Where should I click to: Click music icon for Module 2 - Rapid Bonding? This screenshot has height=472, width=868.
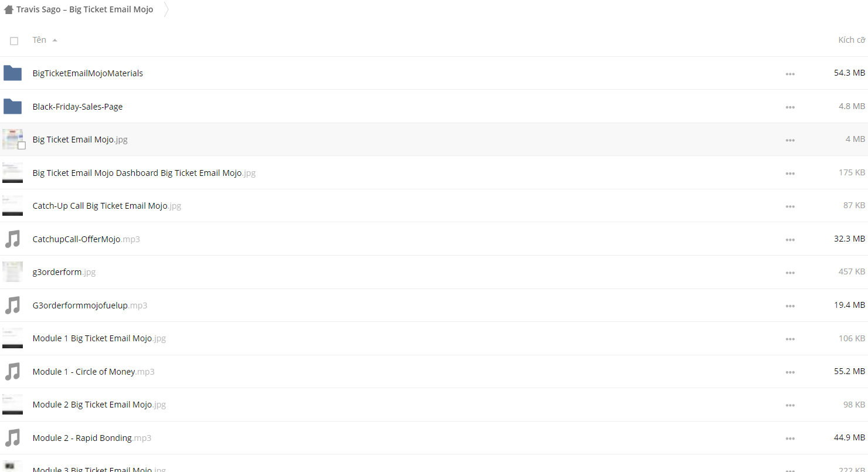click(x=12, y=438)
